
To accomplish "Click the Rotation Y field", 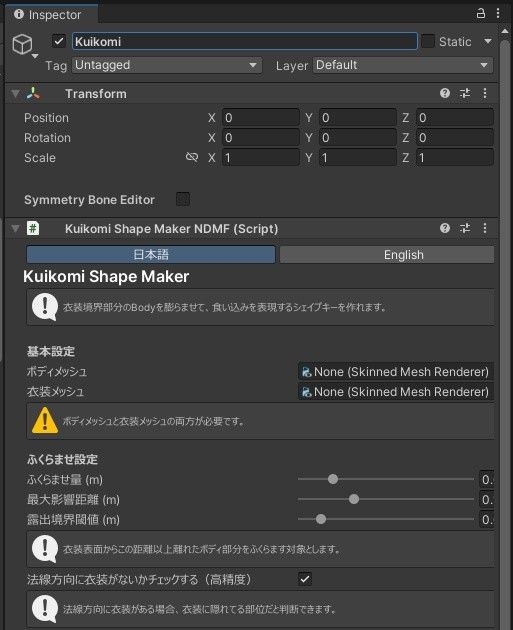I will 358,138.
